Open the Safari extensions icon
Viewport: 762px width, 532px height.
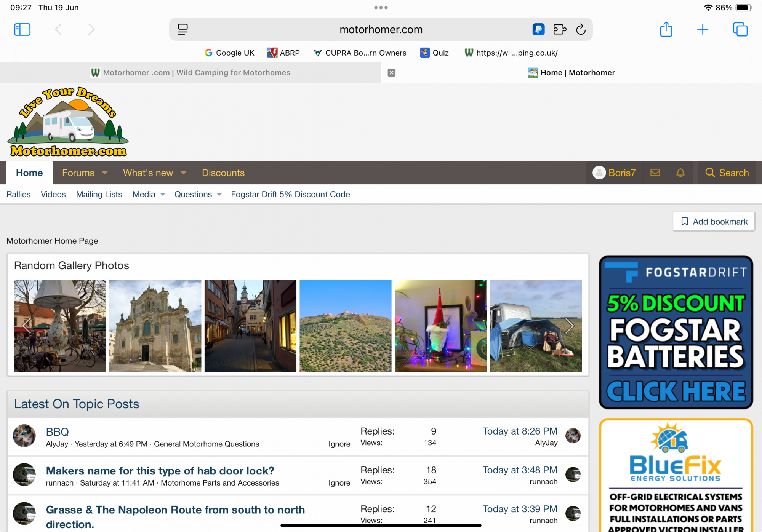(x=560, y=29)
